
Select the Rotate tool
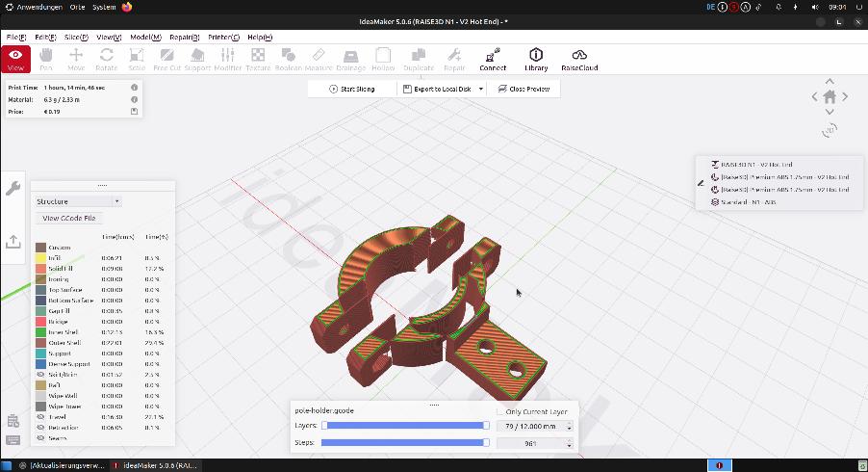106,60
